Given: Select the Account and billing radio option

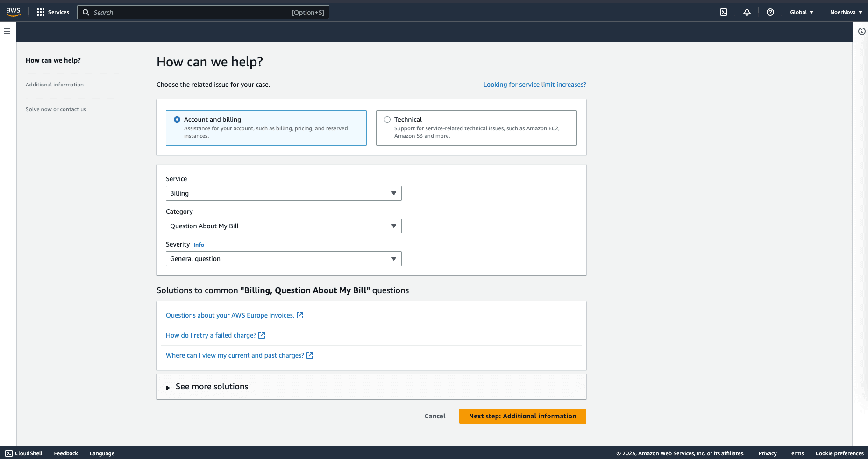Looking at the screenshot, I should [x=177, y=120].
